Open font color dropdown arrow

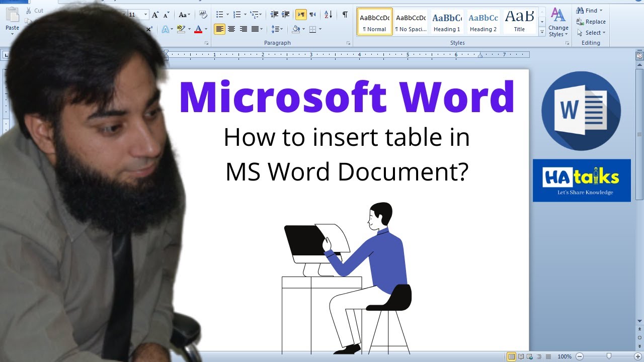point(206,29)
